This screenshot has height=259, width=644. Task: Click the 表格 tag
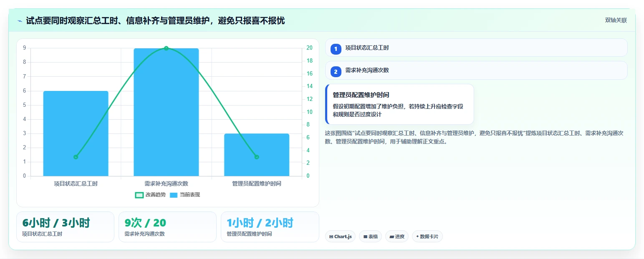pyautogui.click(x=371, y=236)
